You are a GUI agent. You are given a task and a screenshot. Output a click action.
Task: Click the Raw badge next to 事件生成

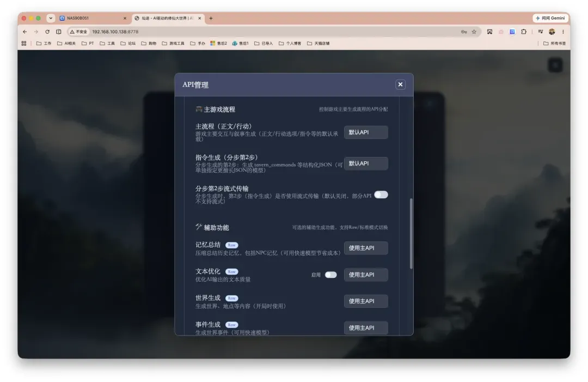tap(231, 325)
